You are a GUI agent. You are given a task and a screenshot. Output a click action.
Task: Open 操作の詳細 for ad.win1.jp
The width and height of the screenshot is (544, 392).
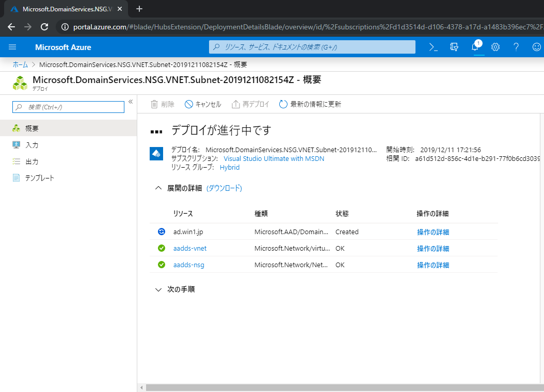click(433, 232)
